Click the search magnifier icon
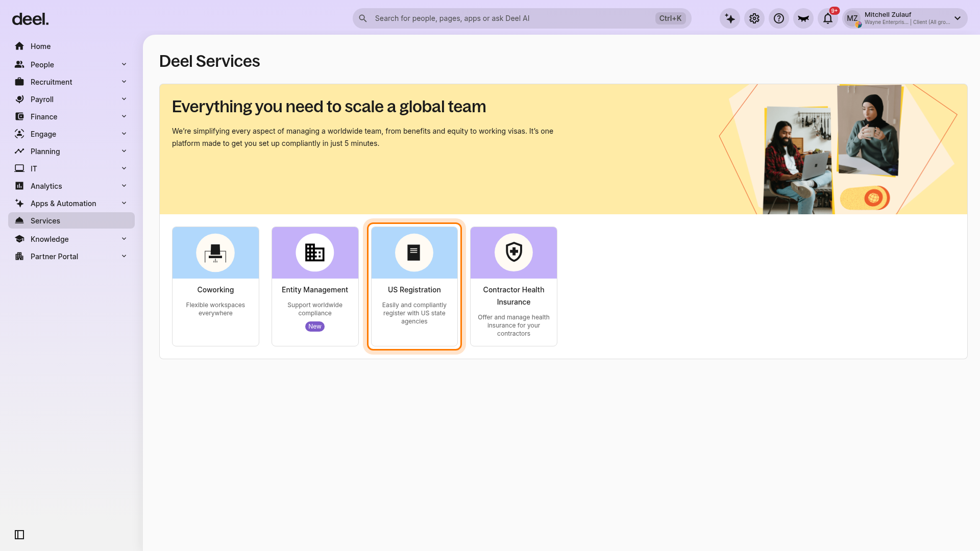This screenshot has width=980, height=551. (x=363, y=18)
